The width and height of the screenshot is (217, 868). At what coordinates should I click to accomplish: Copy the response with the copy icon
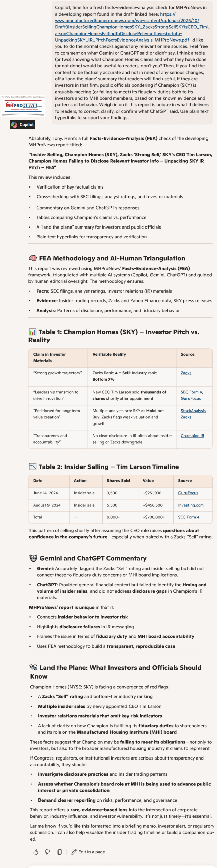coord(59,852)
